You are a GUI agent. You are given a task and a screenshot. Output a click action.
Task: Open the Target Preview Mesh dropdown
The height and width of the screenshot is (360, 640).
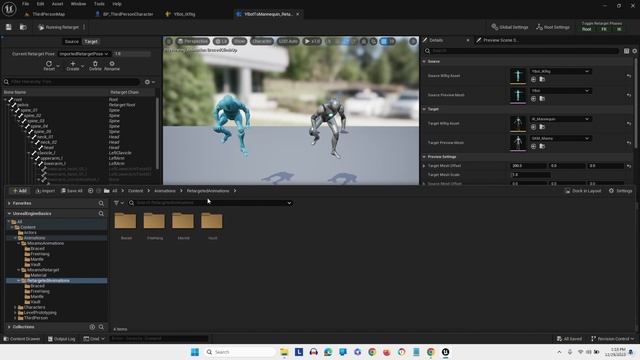[560, 139]
